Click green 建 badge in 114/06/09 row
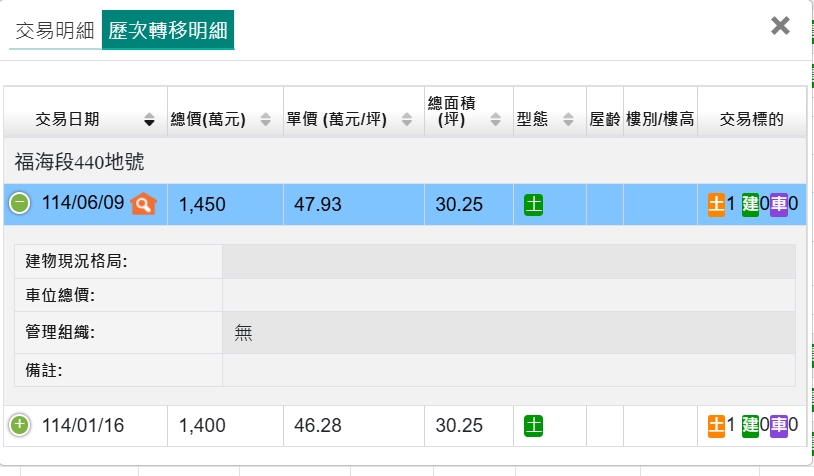Image resolution: width=814 pixels, height=476 pixels. [750, 205]
